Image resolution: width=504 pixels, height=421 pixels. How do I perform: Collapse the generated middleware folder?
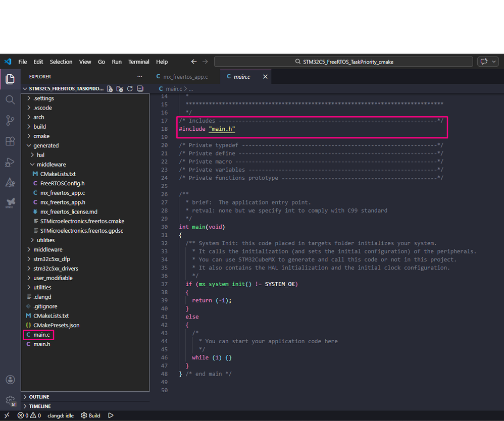85,165
